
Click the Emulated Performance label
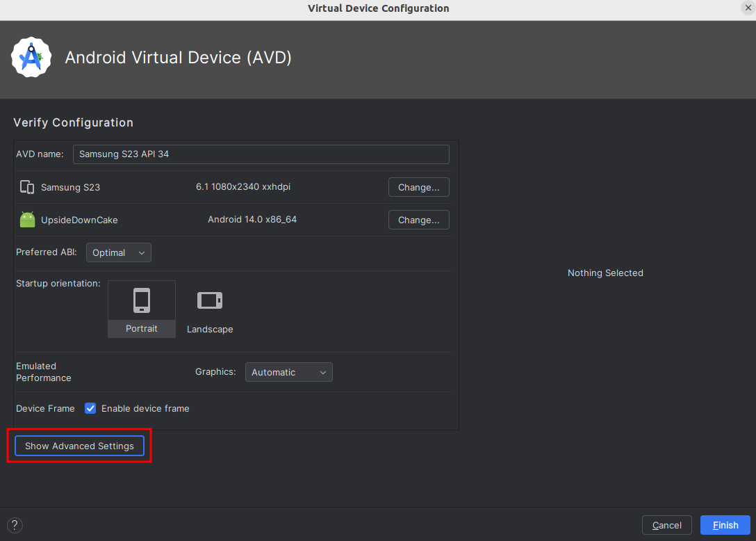43,372
